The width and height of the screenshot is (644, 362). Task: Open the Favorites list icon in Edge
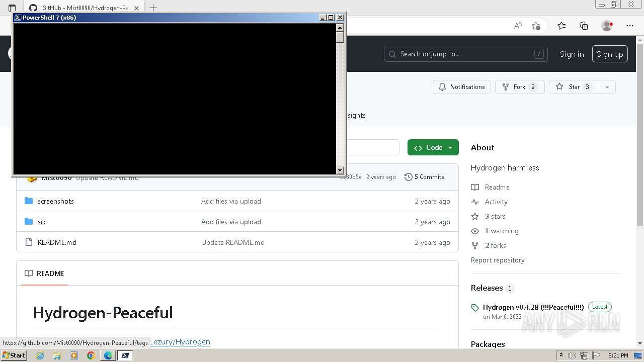[x=561, y=26]
